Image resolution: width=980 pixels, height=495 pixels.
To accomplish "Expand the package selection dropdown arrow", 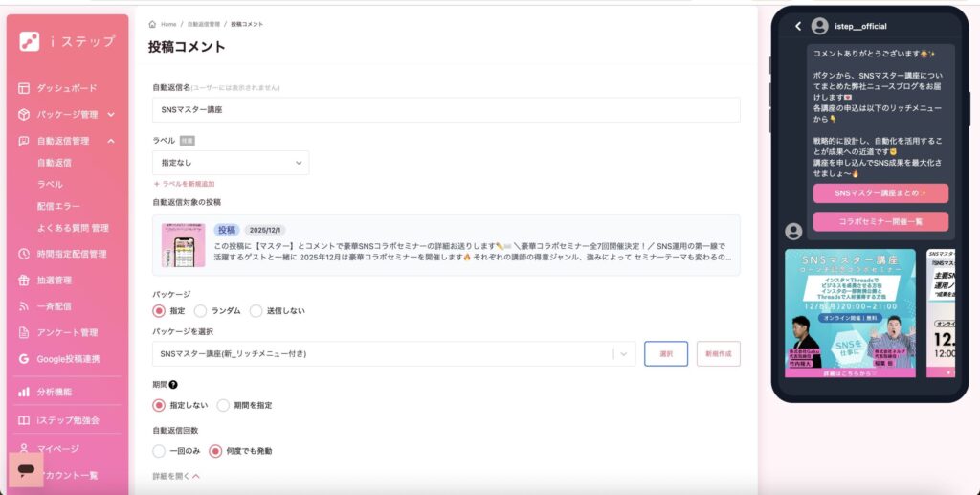I will [x=624, y=354].
